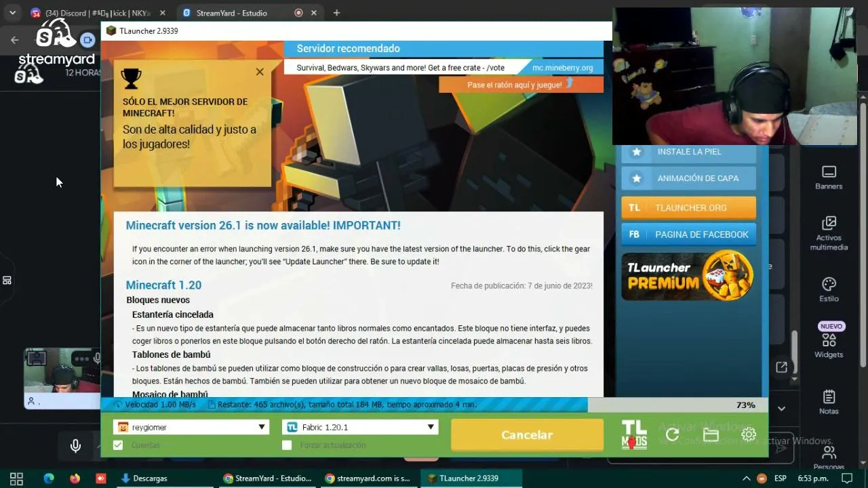
Task: Close the yellow best-server advertisement panel
Action: point(260,72)
